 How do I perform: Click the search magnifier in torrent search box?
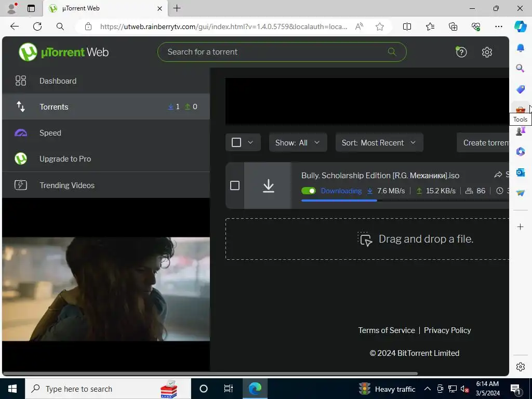[392, 52]
